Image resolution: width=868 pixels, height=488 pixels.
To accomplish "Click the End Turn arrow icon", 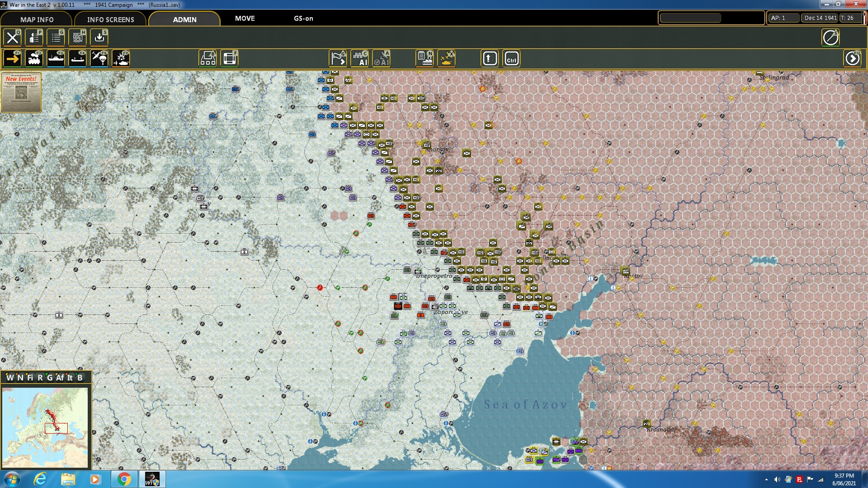I will point(852,59).
